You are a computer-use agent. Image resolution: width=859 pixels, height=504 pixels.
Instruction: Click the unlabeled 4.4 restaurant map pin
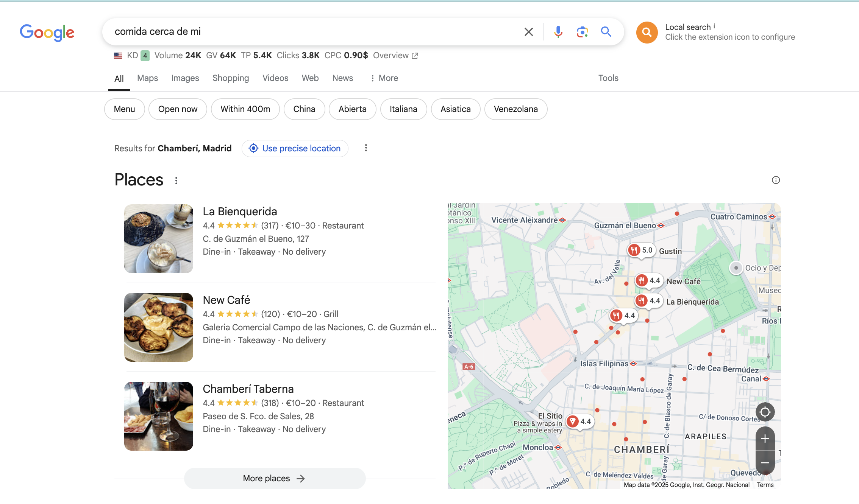tap(623, 316)
